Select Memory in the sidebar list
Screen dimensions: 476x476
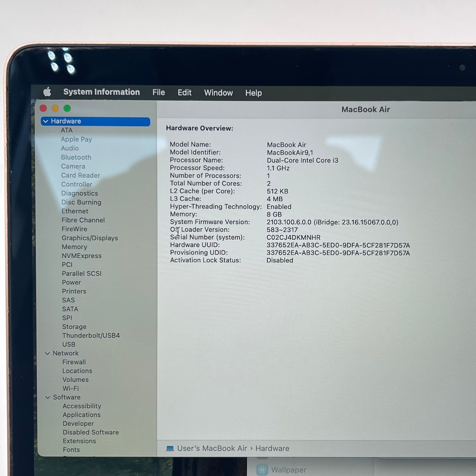(x=74, y=247)
